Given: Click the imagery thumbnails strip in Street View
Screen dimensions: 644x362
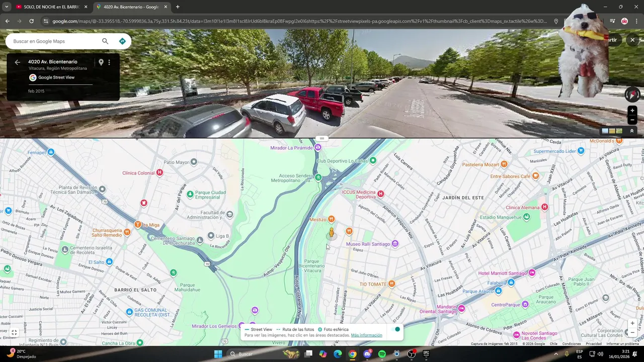Looking at the screenshot, I should (612, 131).
